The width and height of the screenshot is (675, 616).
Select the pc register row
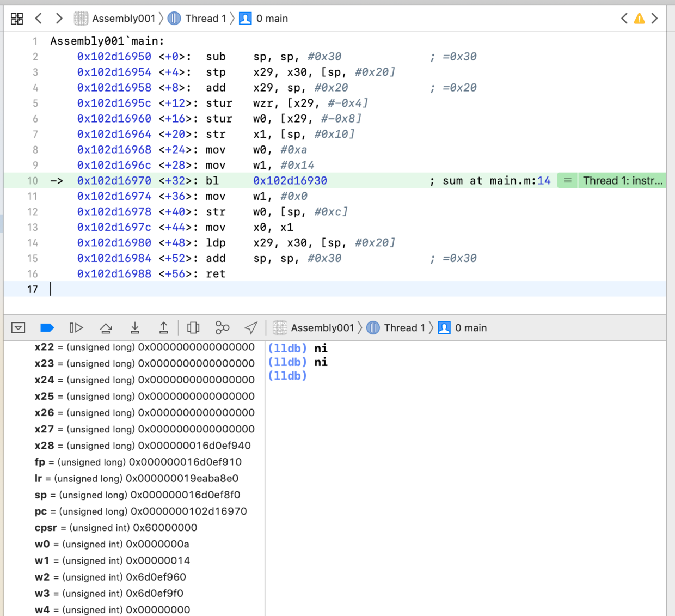(x=141, y=511)
